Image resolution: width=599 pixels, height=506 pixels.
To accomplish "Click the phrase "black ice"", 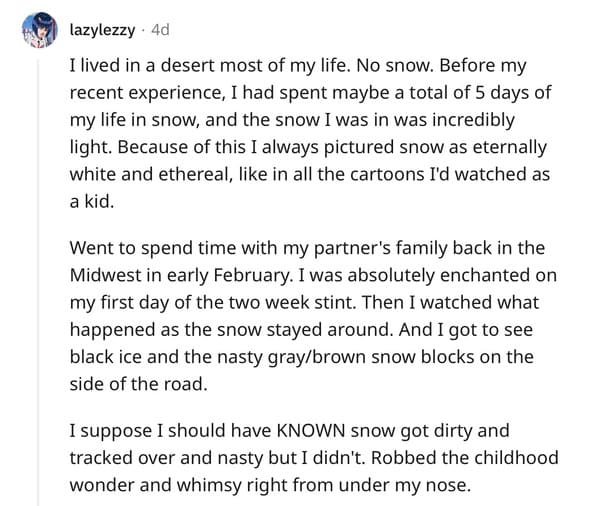I will 105,357.
